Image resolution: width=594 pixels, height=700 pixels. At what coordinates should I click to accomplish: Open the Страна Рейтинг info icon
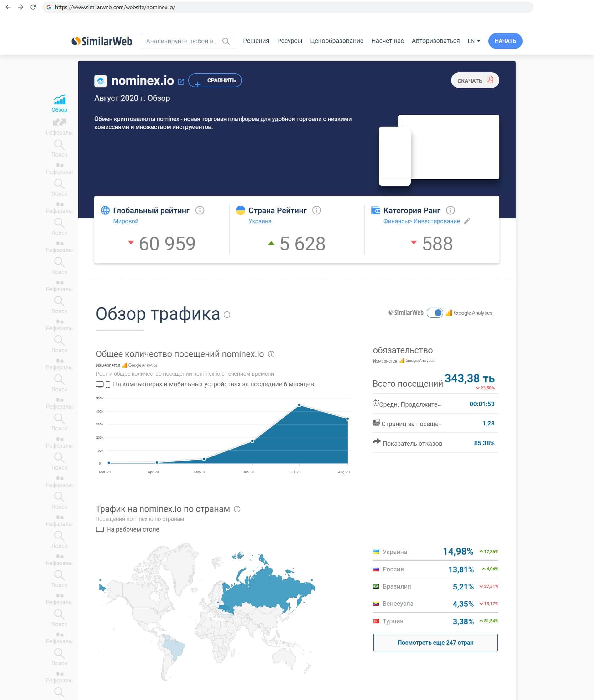316,210
